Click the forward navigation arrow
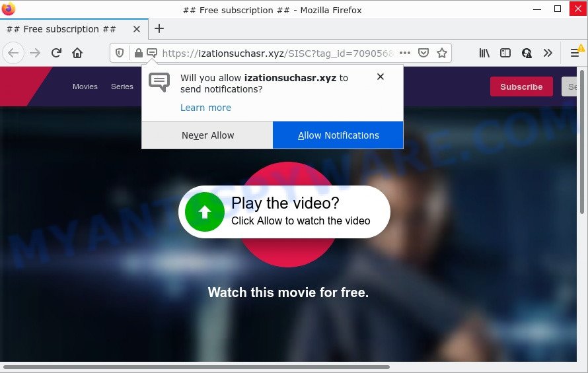 point(35,53)
